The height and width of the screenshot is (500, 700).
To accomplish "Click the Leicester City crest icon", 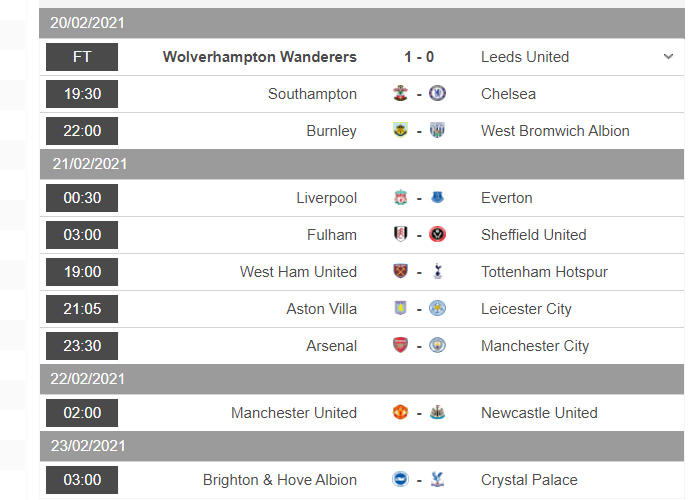I will point(437,309).
